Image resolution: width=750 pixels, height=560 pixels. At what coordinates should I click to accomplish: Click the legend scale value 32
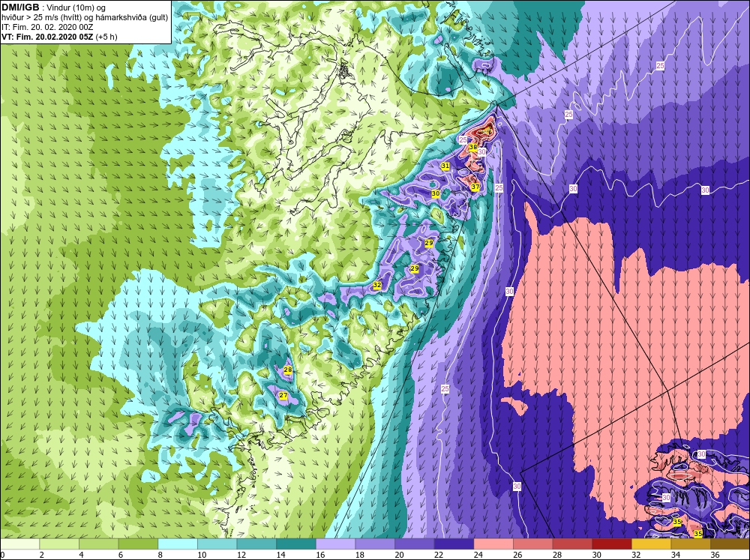tap(636, 555)
